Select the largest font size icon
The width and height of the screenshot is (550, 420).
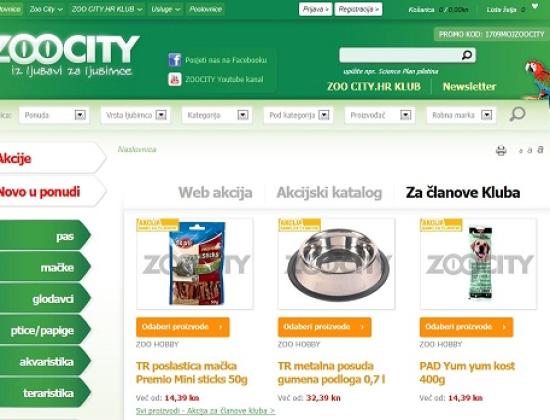541,149
